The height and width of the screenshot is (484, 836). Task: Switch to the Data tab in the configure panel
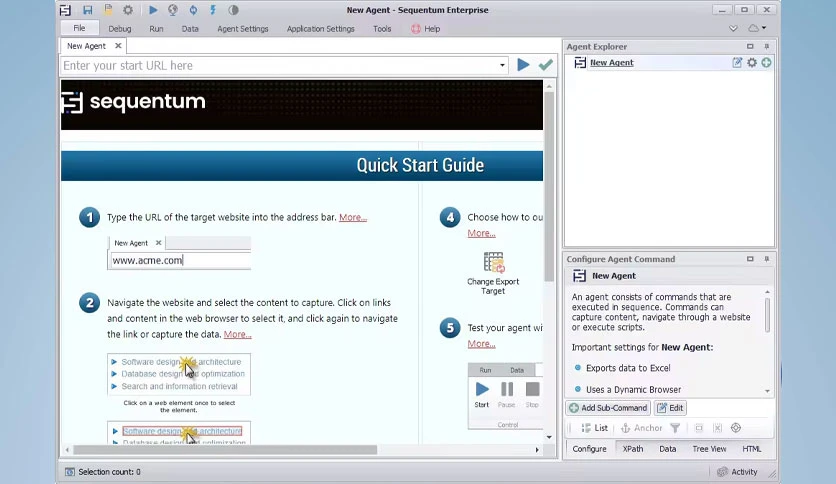point(668,449)
